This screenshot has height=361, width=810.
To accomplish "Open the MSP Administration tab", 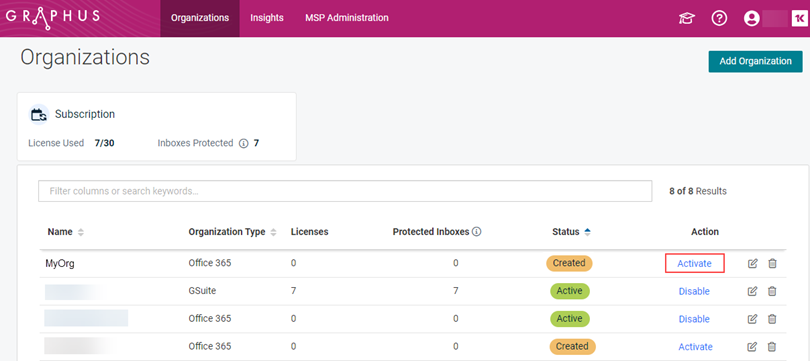I will [x=347, y=18].
